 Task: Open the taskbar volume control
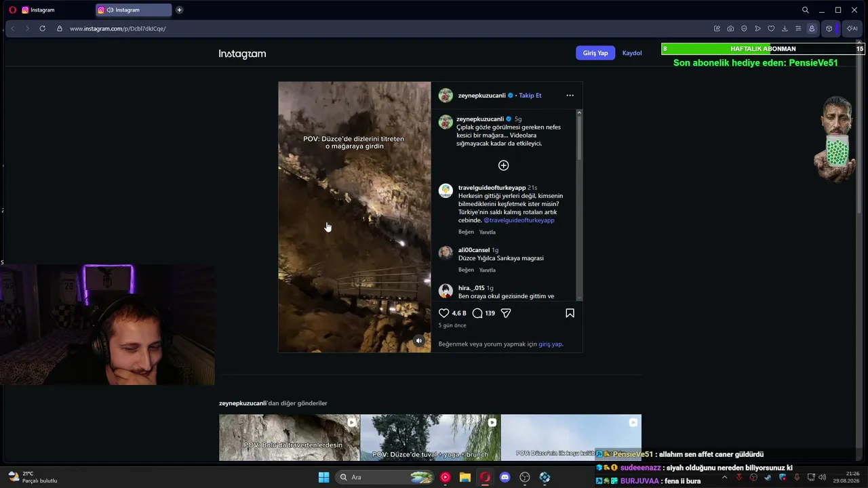tap(823, 477)
